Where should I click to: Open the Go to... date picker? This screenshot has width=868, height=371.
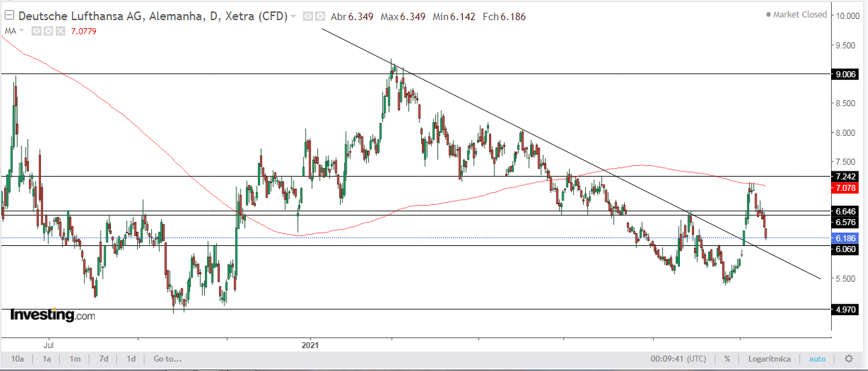(x=167, y=359)
